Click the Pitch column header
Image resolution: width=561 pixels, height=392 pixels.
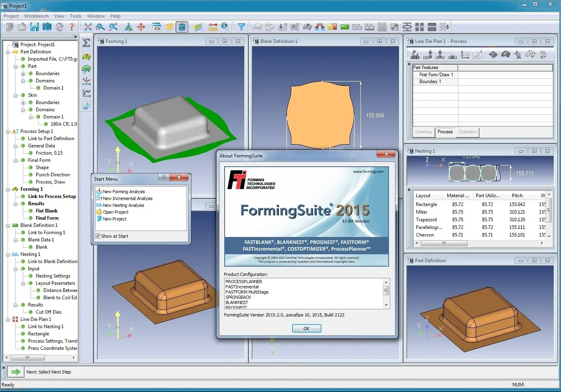coord(518,196)
